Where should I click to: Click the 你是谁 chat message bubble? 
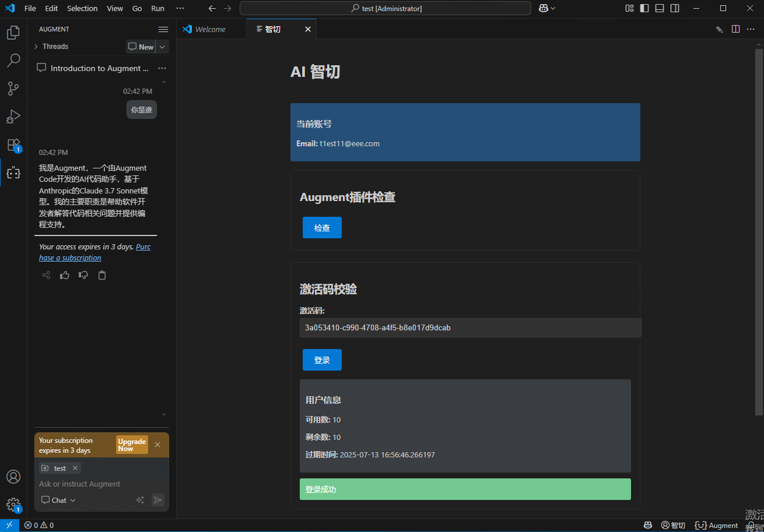[142, 110]
